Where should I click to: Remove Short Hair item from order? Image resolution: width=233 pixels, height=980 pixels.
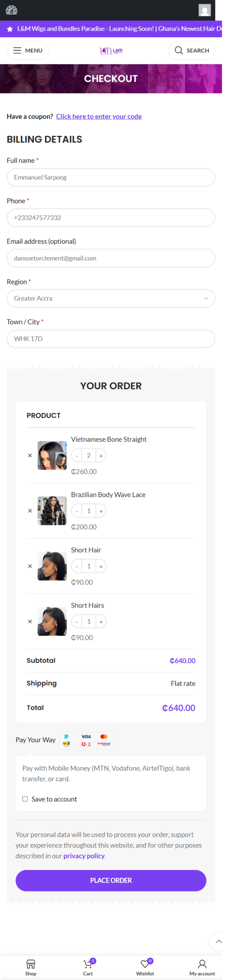[x=30, y=566]
